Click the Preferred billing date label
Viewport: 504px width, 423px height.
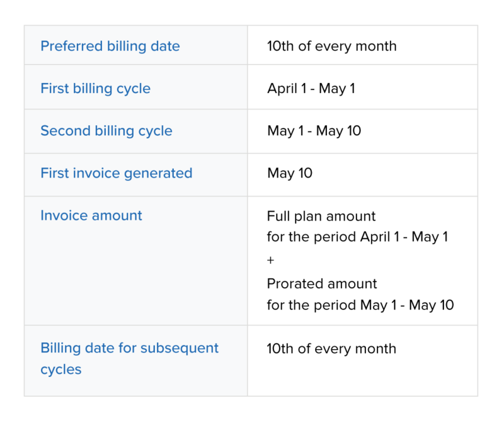click(110, 46)
